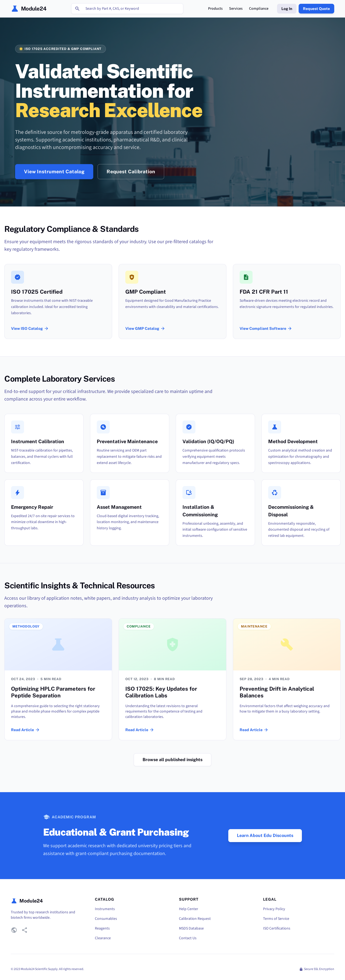Click the Decommissioning & Disposal recycle icon
Viewport: 345px width, 980px height.
[x=274, y=492]
